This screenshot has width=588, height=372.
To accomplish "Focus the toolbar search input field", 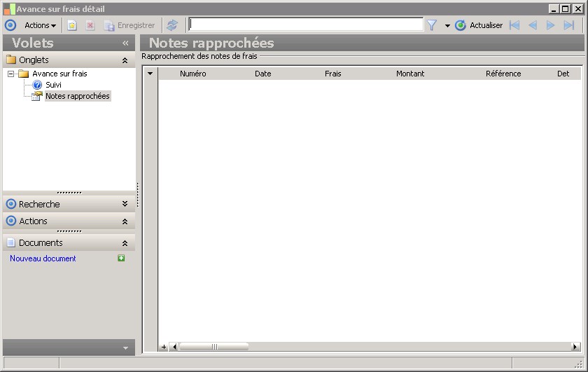I will pyautogui.click(x=306, y=25).
